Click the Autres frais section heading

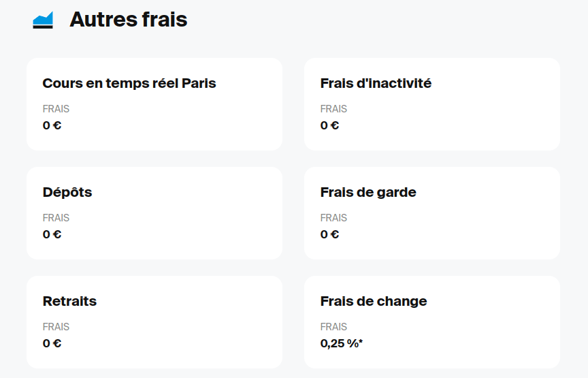click(x=128, y=20)
